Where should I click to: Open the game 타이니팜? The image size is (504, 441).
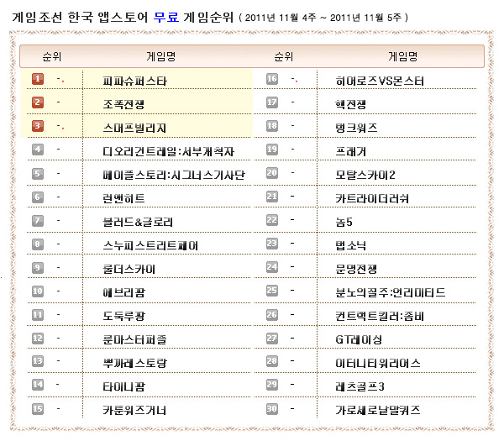pyautogui.click(x=123, y=386)
